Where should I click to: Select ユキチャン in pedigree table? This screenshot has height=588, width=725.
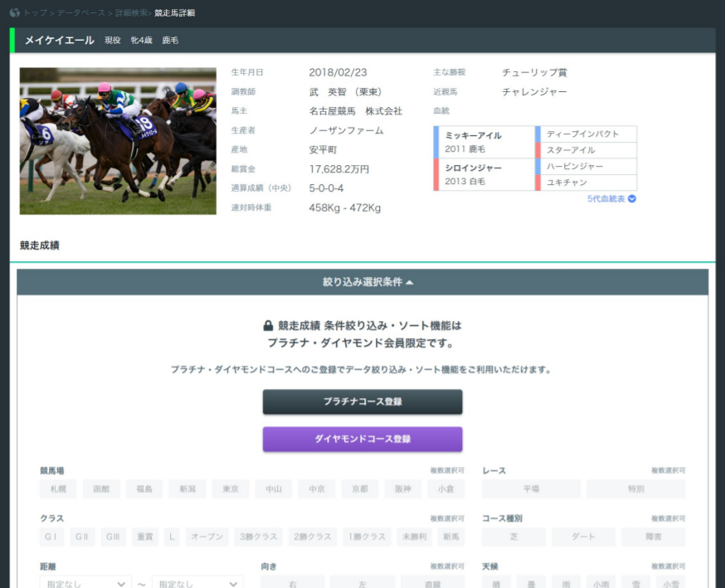(x=567, y=182)
